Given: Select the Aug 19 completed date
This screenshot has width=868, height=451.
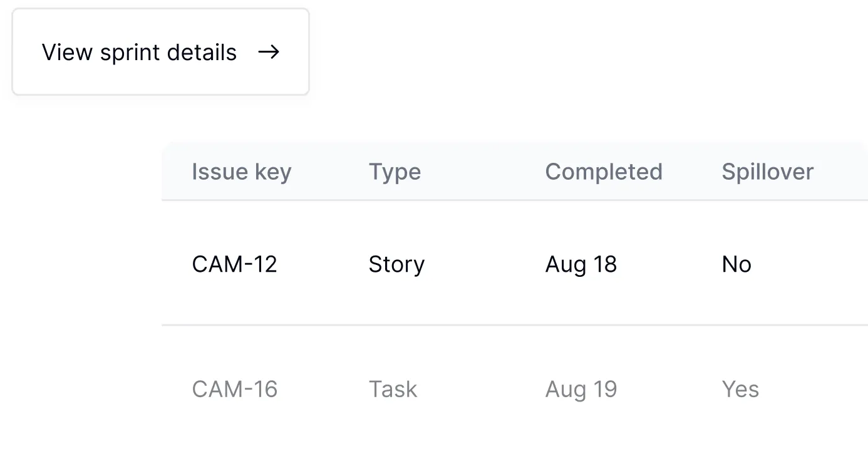Looking at the screenshot, I should click(581, 390).
